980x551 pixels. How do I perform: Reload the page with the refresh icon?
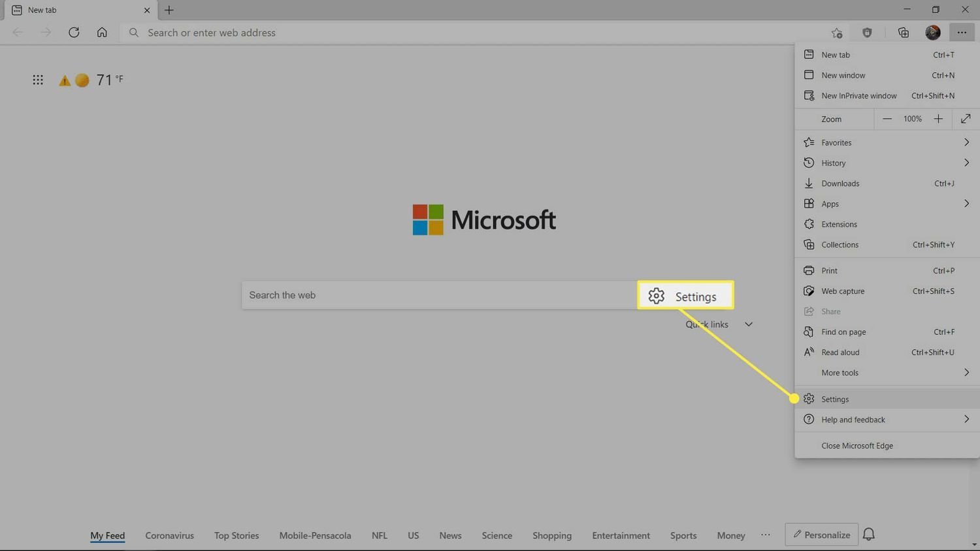tap(74, 32)
